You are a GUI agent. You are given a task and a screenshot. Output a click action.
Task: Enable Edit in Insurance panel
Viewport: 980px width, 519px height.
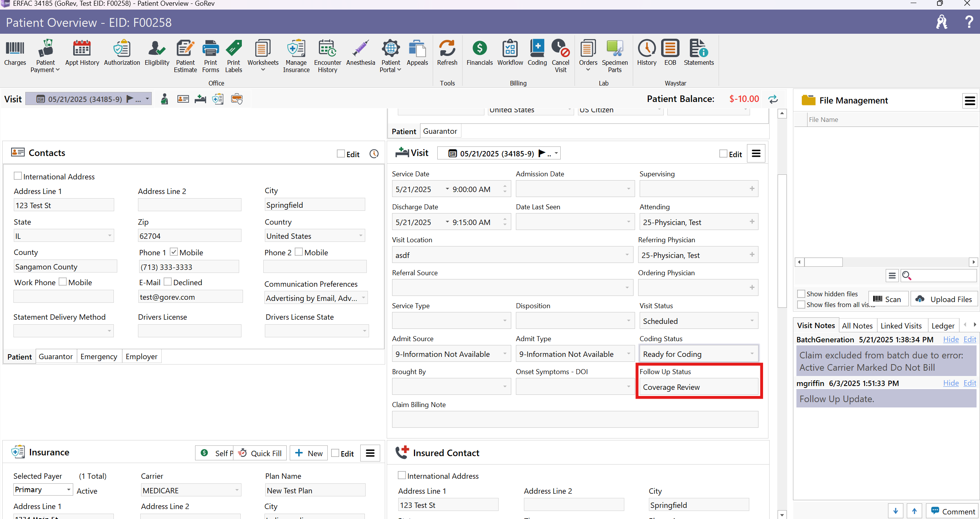point(335,453)
